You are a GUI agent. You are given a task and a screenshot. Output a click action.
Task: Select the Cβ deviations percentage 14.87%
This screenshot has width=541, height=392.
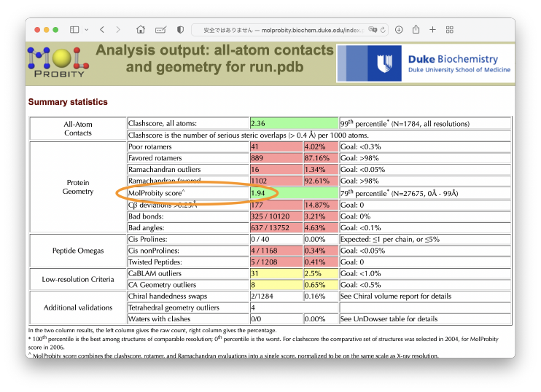pyautogui.click(x=316, y=205)
